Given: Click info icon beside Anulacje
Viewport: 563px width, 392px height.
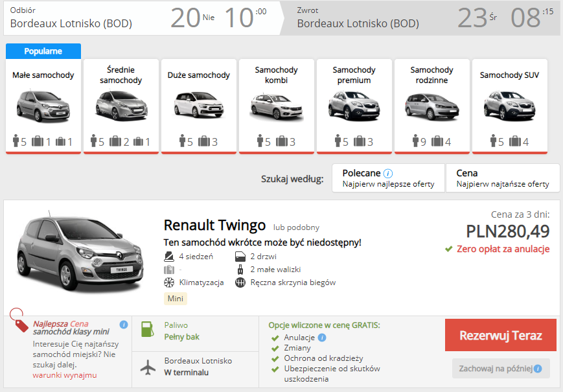Looking at the screenshot, I should click(x=322, y=338).
